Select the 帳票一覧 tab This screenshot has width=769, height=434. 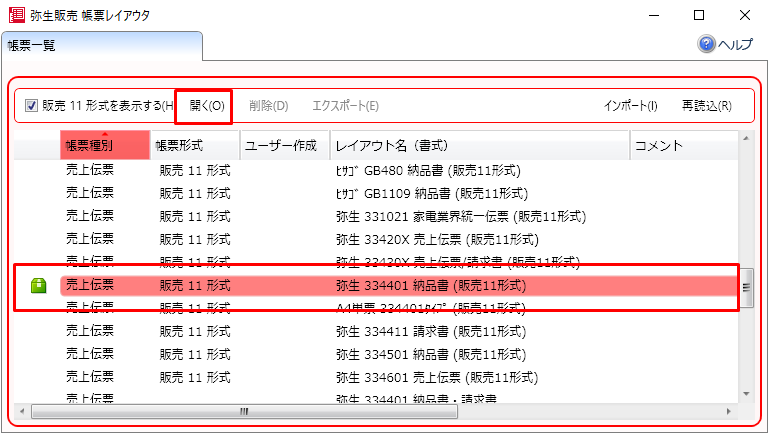click(x=102, y=46)
